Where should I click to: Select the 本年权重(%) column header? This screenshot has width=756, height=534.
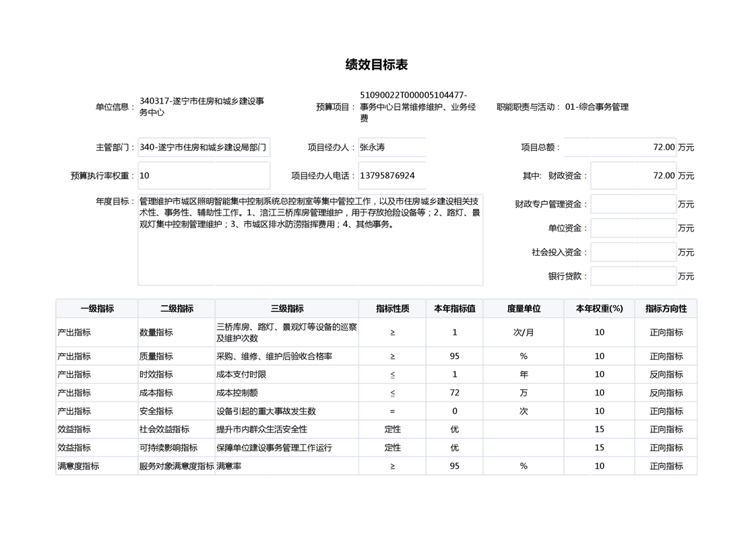pos(599,308)
